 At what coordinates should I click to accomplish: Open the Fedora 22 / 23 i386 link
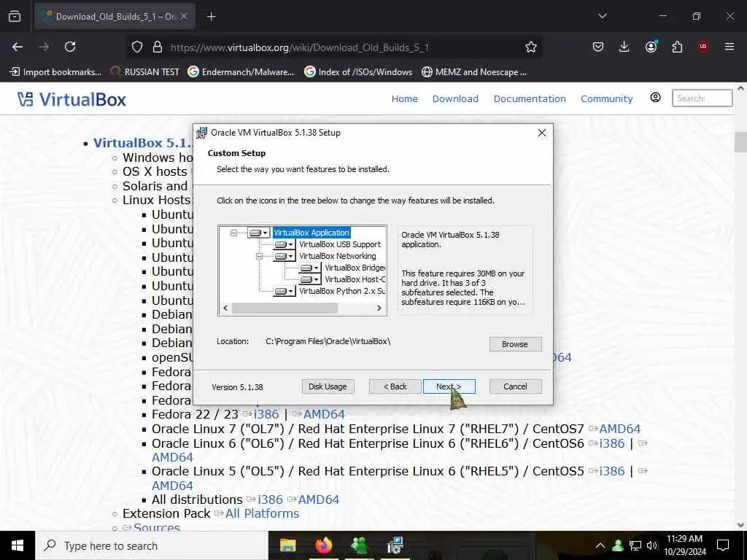tap(266, 414)
